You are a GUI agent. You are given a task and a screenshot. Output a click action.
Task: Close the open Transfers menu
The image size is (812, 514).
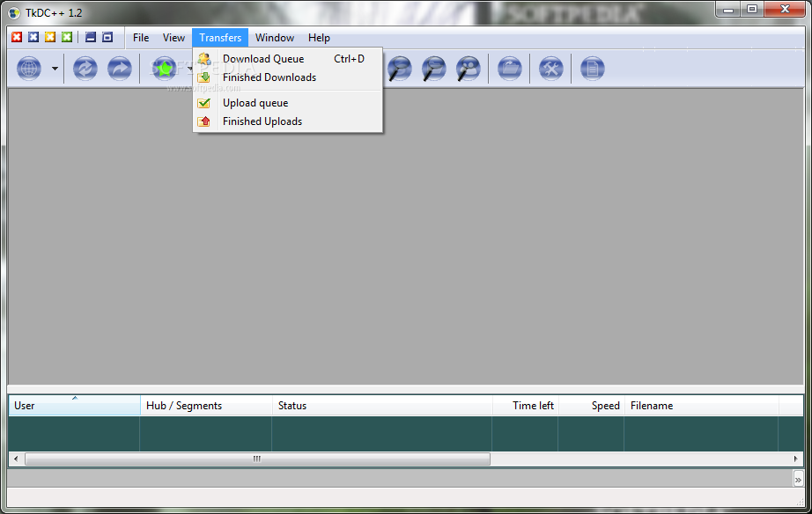point(220,38)
